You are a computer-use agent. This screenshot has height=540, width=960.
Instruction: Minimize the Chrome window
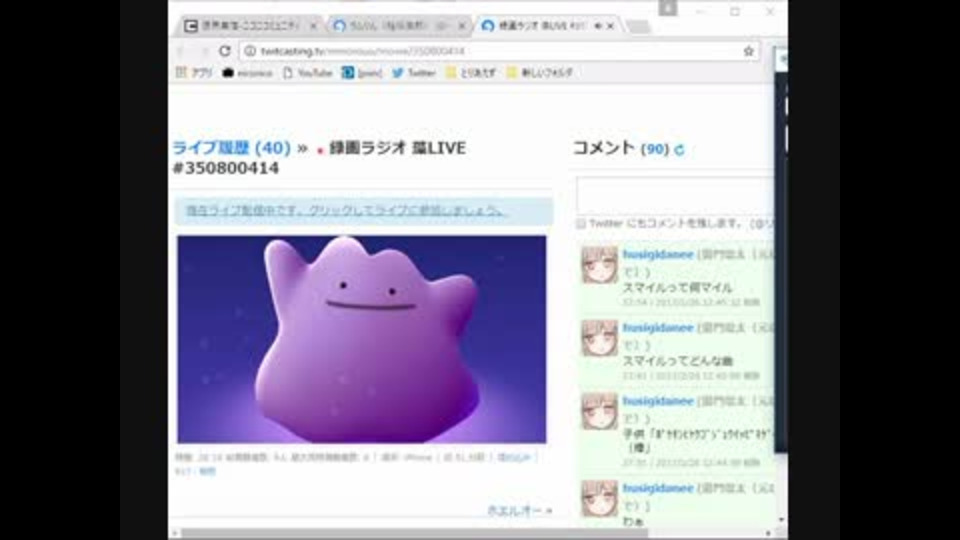point(702,11)
